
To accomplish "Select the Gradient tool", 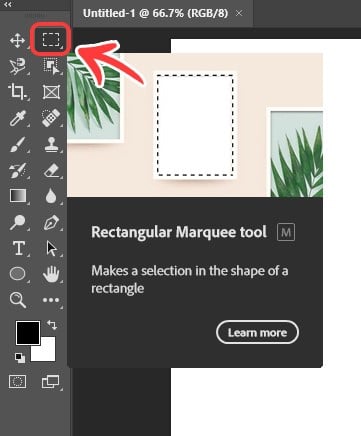I will 18,196.
